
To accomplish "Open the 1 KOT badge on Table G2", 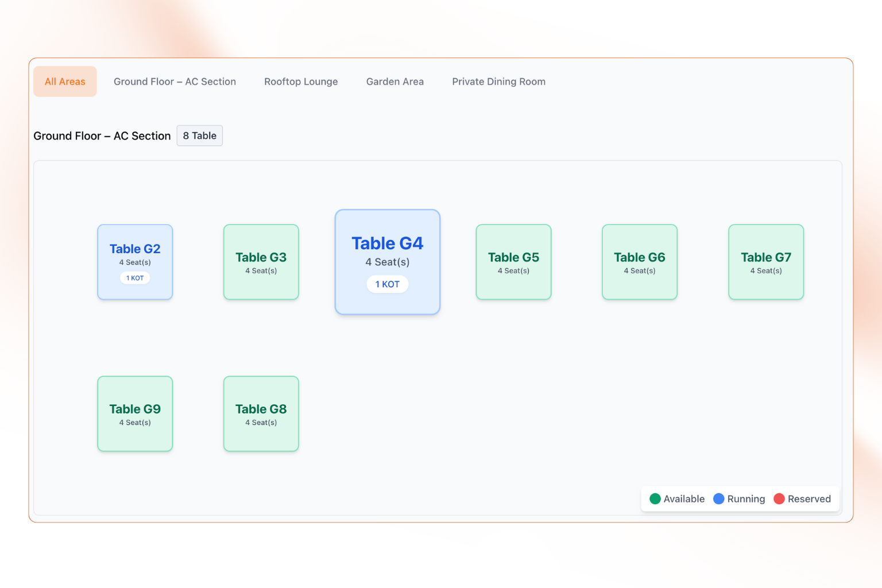I will coord(135,277).
